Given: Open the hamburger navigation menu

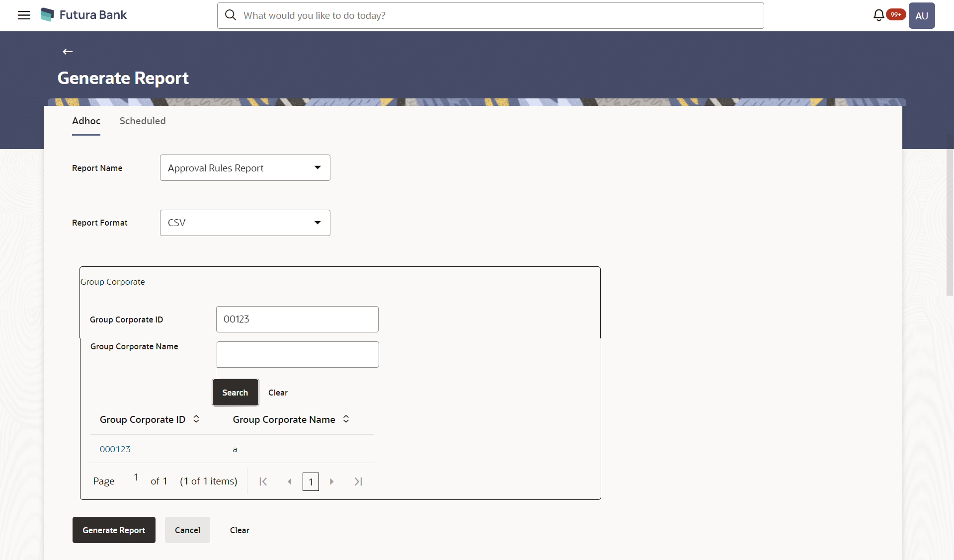Looking at the screenshot, I should coord(24,15).
